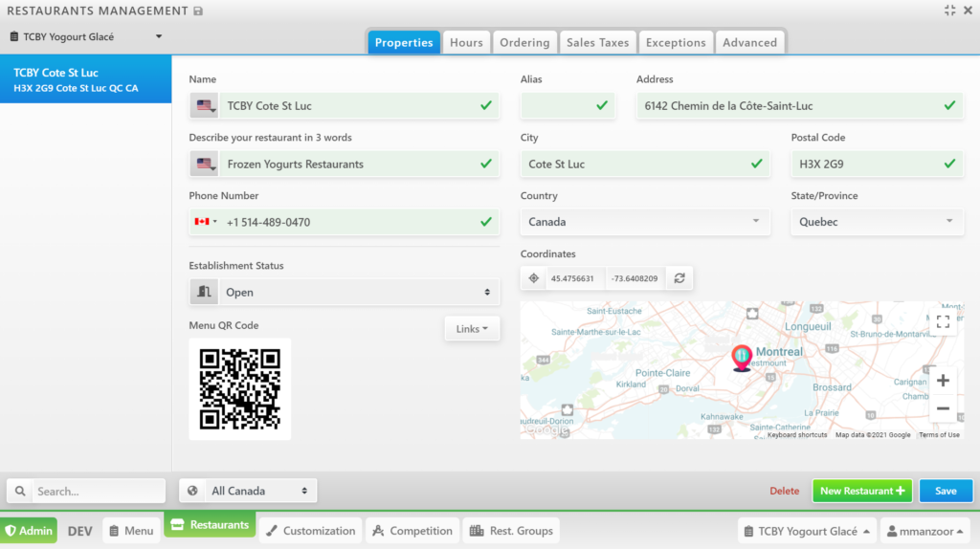The width and height of the screenshot is (980, 549).
Task: Click the New Restaurant button
Action: [861, 491]
